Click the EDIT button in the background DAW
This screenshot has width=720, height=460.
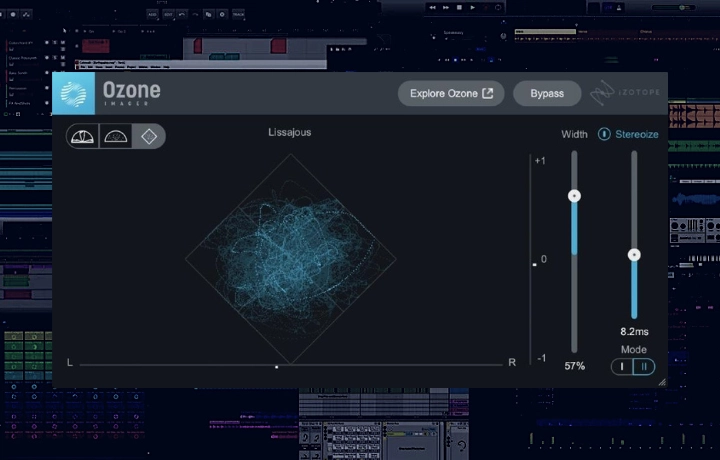[x=169, y=14]
